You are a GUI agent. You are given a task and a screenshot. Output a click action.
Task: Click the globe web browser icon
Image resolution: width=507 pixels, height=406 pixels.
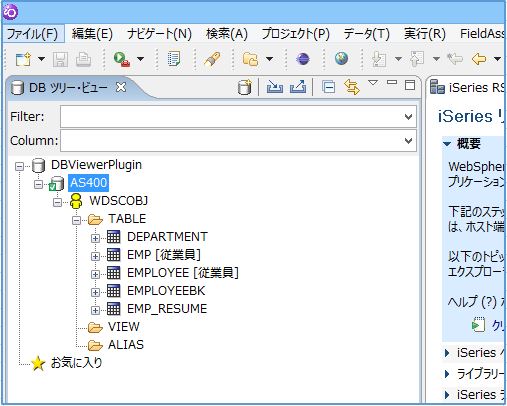(341, 59)
